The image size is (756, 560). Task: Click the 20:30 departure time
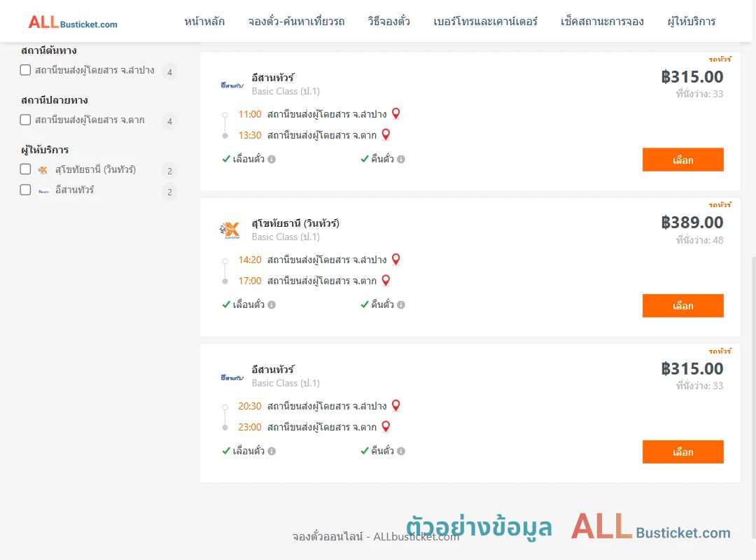(250, 406)
